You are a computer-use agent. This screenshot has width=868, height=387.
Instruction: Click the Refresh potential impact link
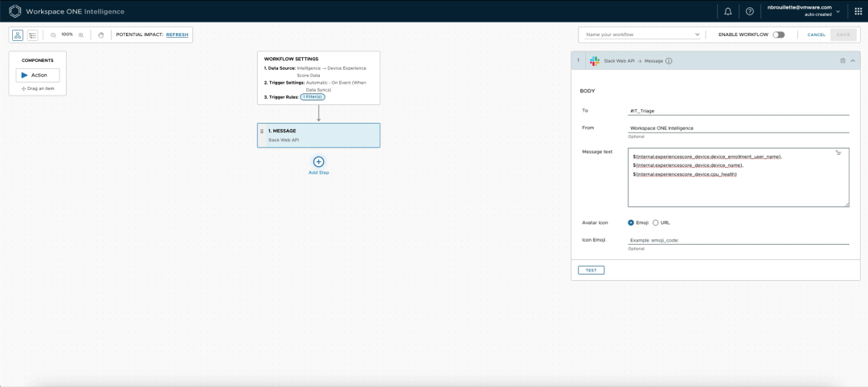177,35
